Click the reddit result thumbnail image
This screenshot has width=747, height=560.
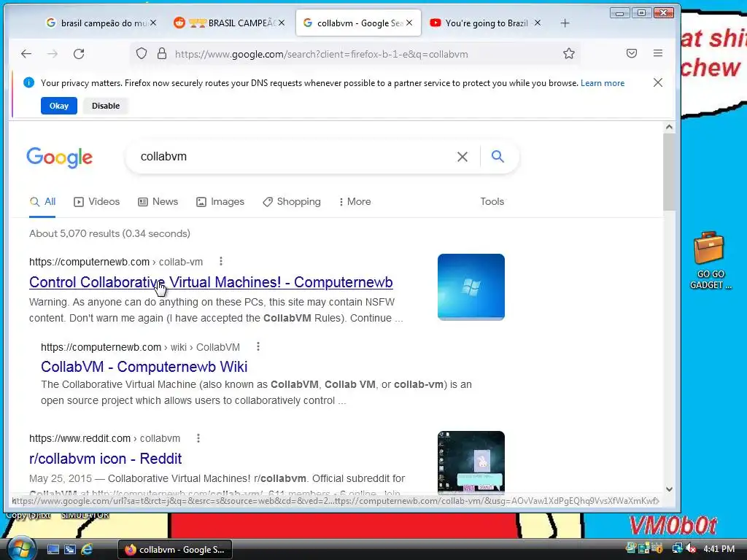click(471, 462)
